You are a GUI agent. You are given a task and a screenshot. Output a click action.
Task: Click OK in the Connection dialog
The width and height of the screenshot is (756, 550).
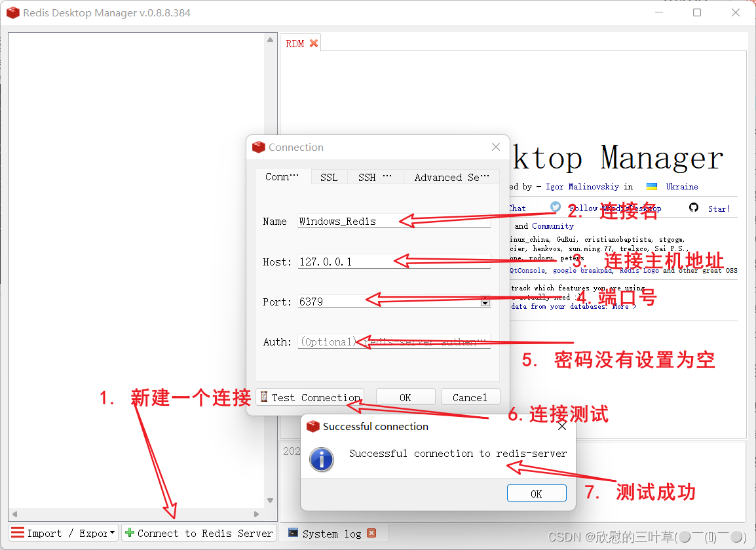click(406, 397)
